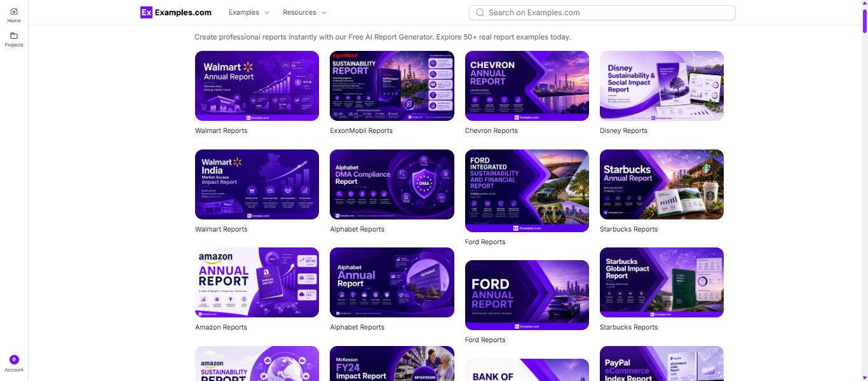
Task: Open the Projects folder icon
Action: 14,36
